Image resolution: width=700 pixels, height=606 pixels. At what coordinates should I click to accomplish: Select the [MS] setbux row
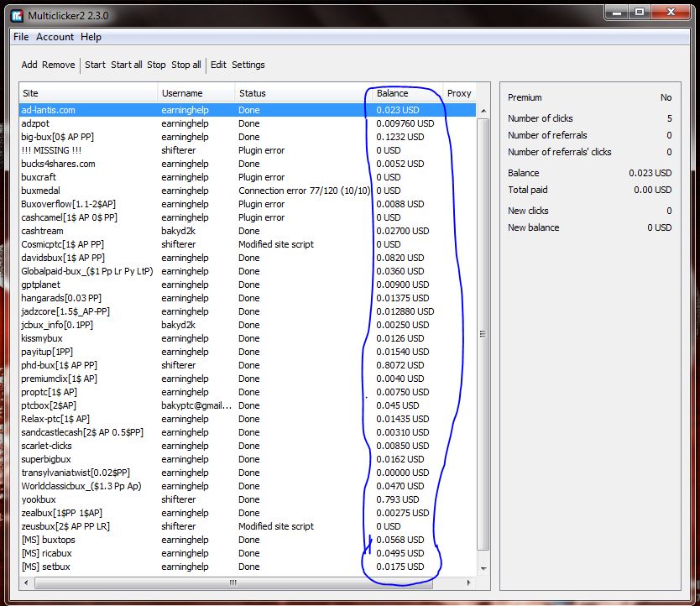coord(248,567)
